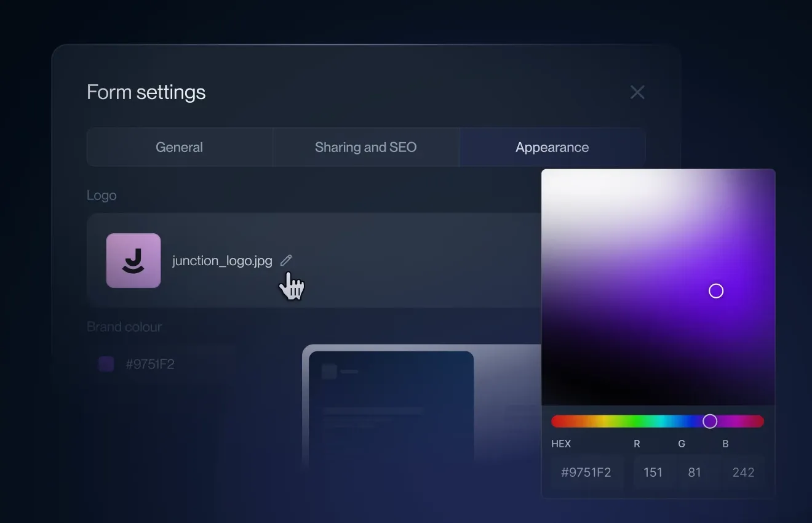Select the Appearance tab
This screenshot has height=523, width=812.
[x=552, y=148]
